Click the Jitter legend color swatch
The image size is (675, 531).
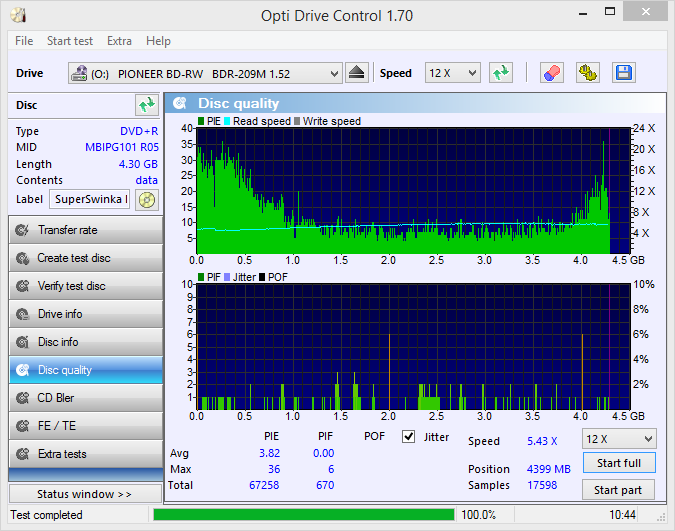[x=227, y=277]
